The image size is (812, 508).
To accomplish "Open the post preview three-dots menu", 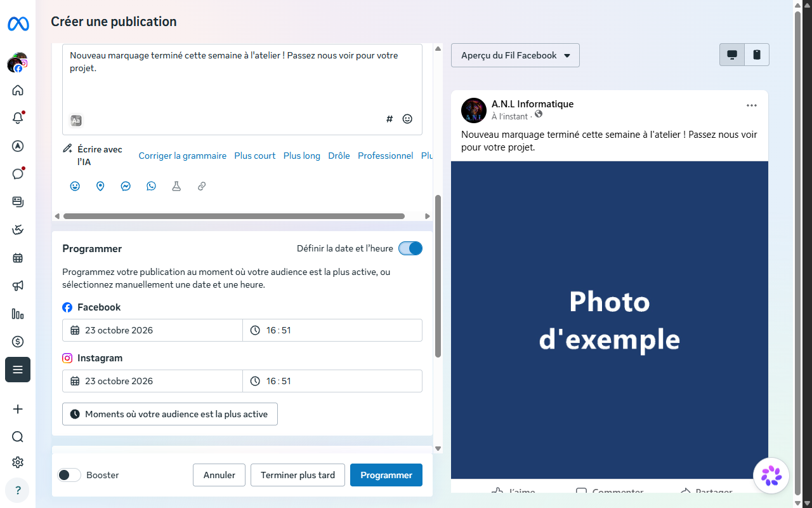I will click(752, 105).
